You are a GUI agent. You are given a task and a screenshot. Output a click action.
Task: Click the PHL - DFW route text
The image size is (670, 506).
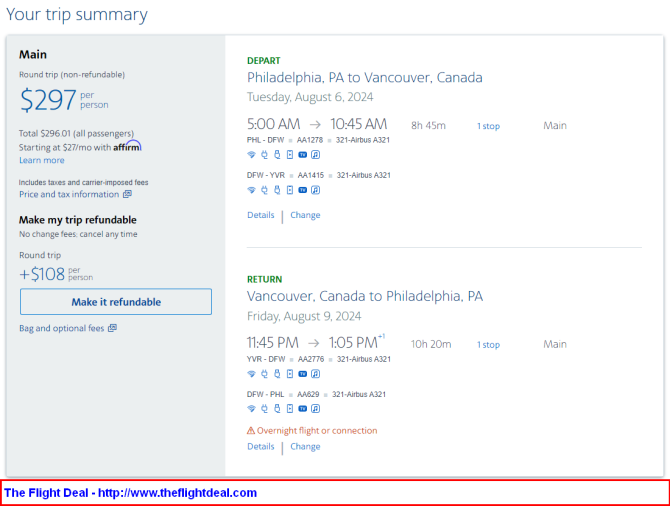pyautogui.click(x=265, y=140)
